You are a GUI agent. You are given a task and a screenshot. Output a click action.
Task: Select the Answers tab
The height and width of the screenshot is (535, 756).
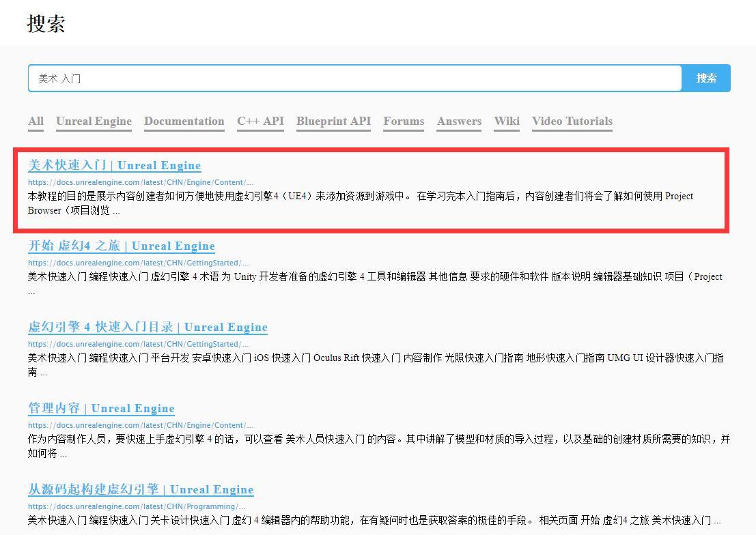[x=459, y=121]
